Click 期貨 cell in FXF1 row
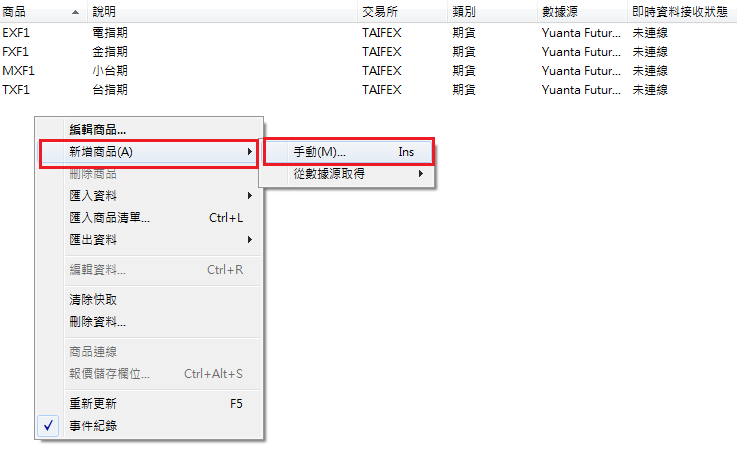 464,52
